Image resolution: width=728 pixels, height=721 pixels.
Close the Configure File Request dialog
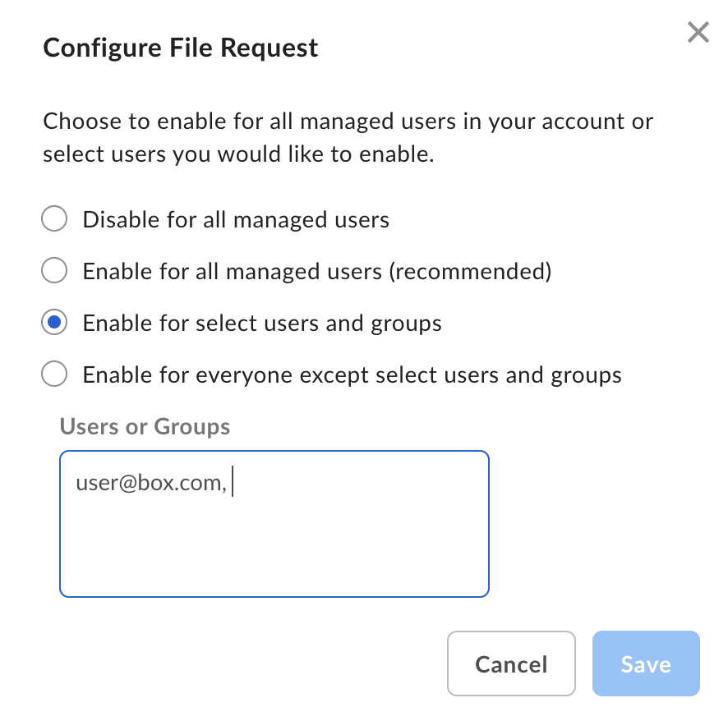(x=698, y=32)
